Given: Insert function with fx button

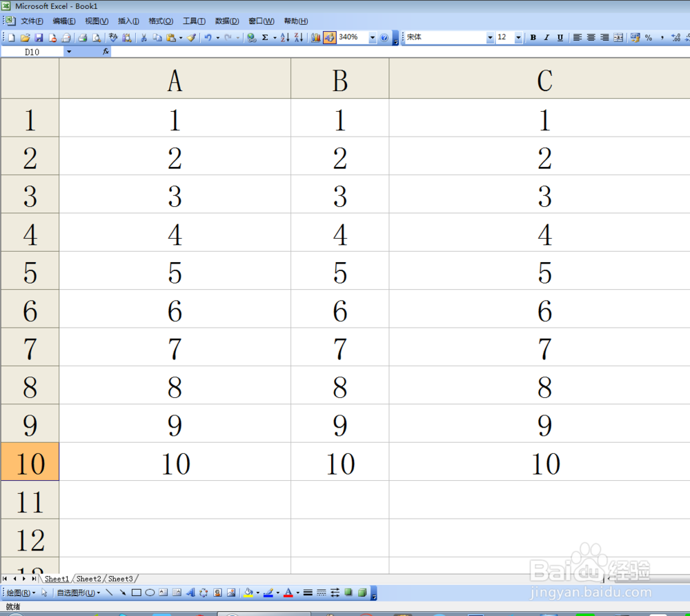Looking at the screenshot, I should [106, 52].
